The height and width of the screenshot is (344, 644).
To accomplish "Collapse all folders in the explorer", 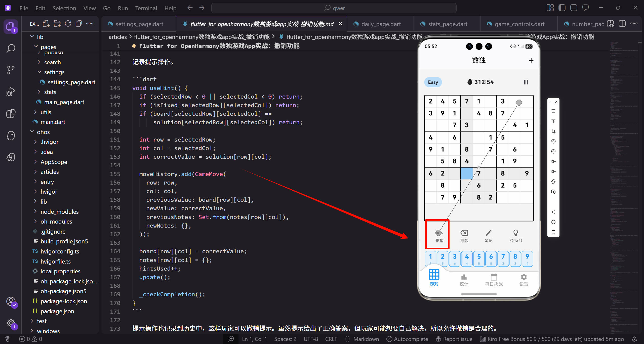I will [79, 24].
